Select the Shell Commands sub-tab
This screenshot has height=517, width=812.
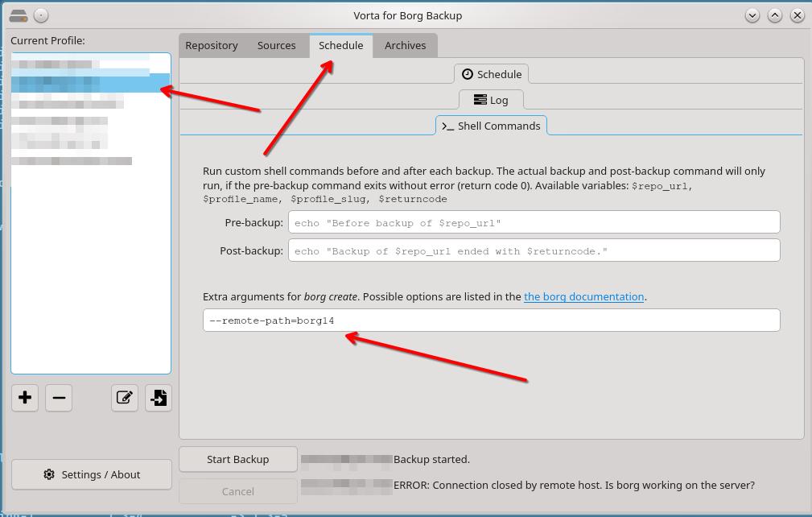click(492, 126)
